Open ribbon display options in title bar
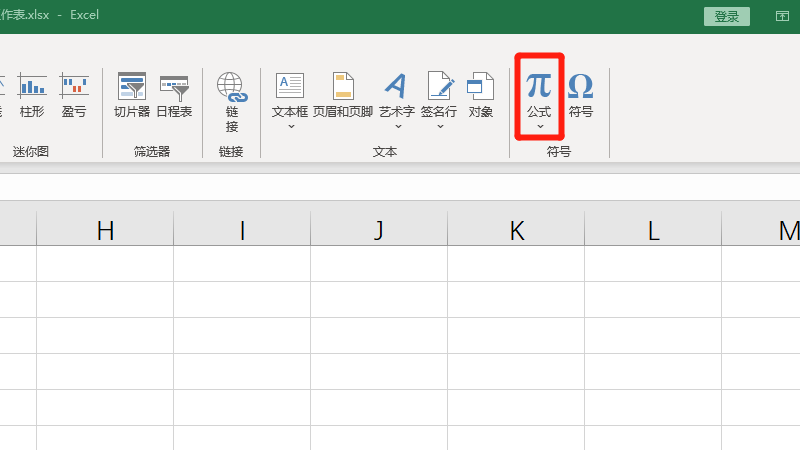Screen dimensions: 800x450 [782, 17]
